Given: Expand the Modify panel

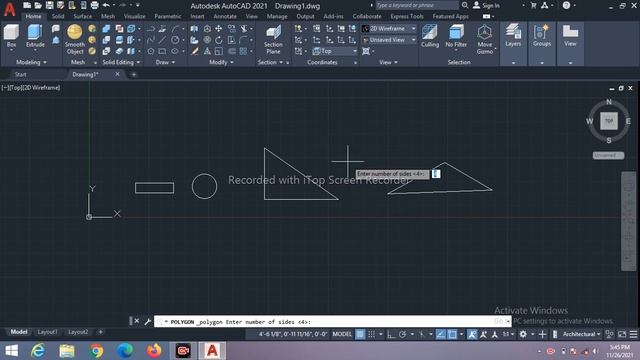Looking at the screenshot, I should [221, 62].
